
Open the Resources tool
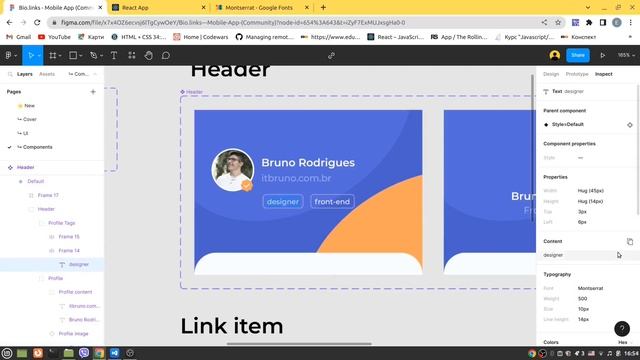click(131, 56)
